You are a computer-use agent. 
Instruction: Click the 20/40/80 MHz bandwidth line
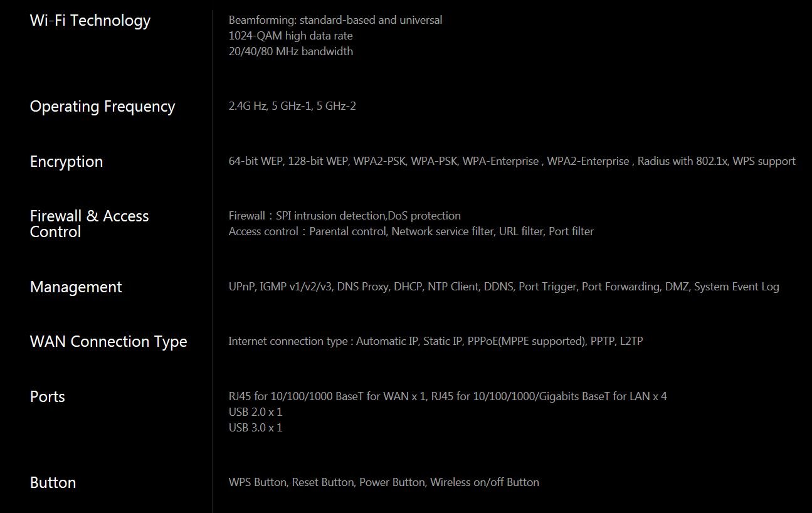click(291, 51)
